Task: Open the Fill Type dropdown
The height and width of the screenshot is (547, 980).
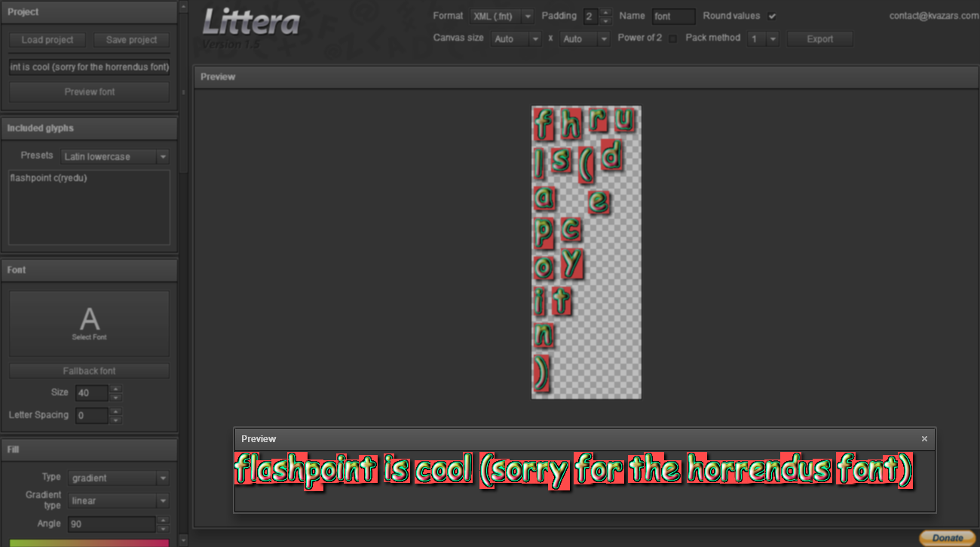Action: point(118,478)
